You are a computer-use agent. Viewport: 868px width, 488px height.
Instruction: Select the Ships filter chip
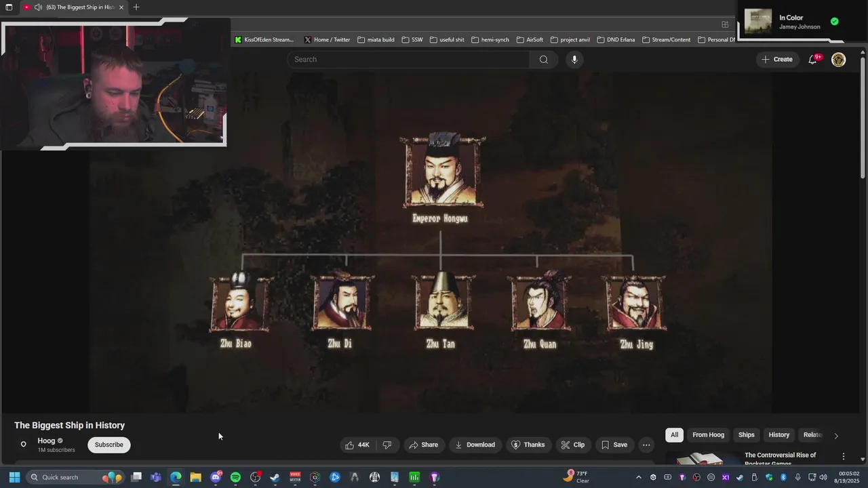tap(746, 435)
